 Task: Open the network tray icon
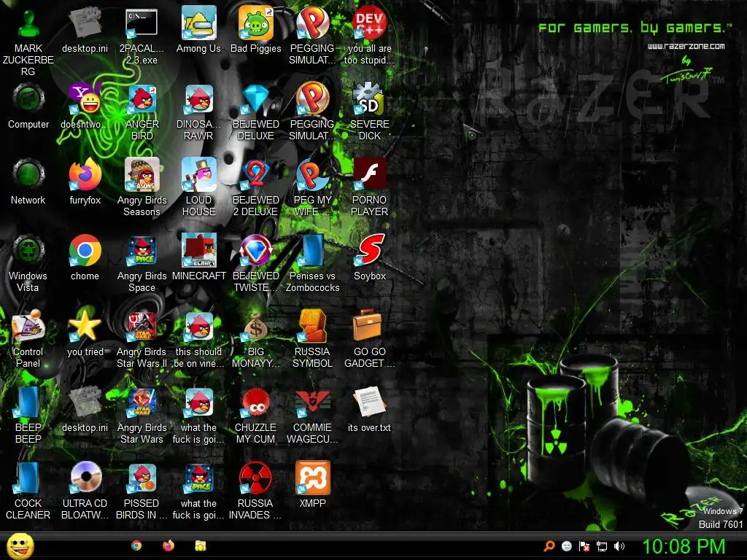click(x=602, y=546)
